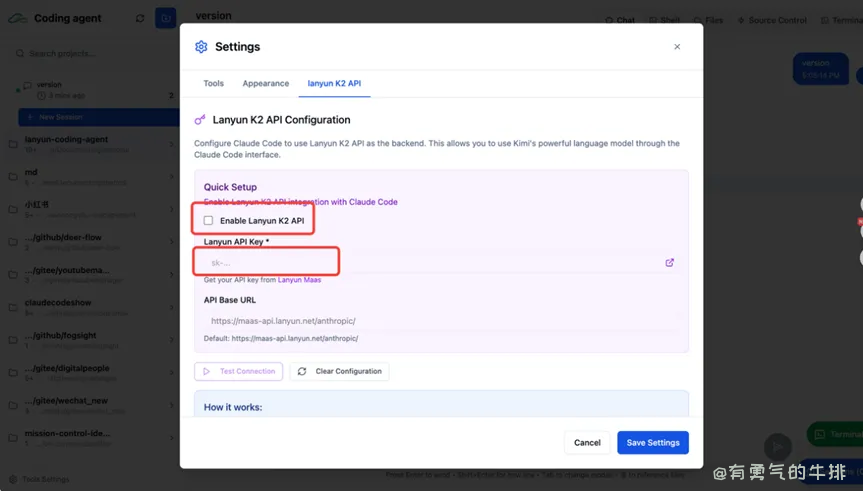
Task: Expand the .../gitee/youtubema... project chevron
Action: pos(172,275)
